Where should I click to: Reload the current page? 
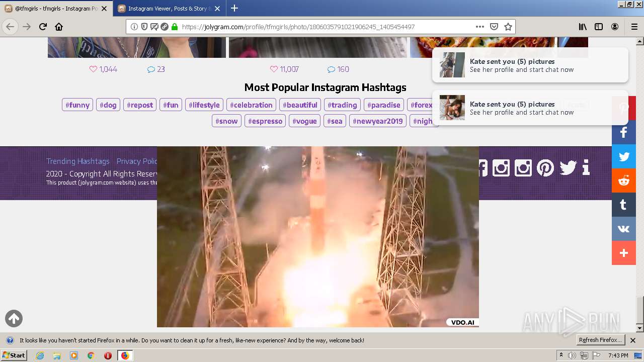pyautogui.click(x=43, y=27)
